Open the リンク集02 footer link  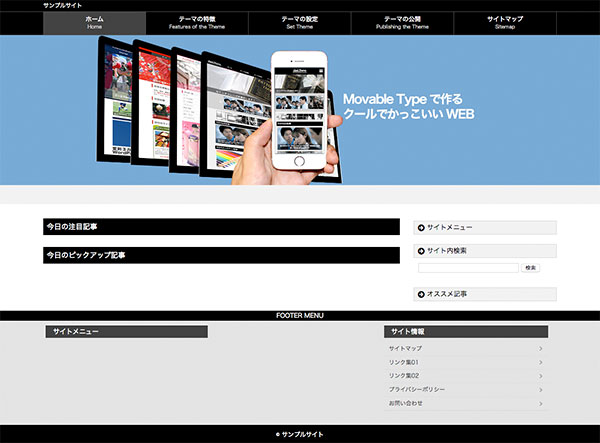404,376
